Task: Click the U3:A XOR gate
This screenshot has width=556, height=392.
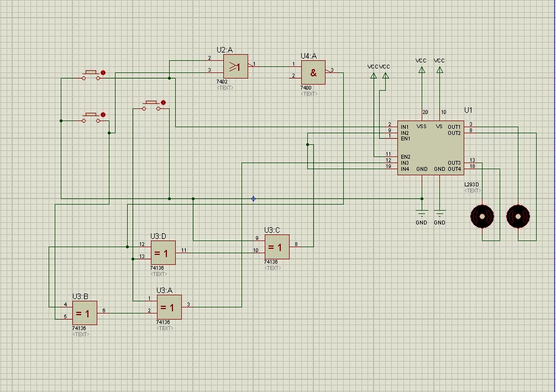Action: tap(169, 307)
